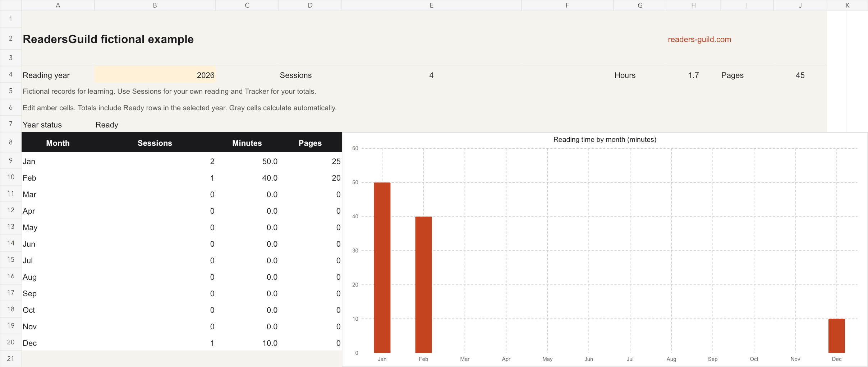Open the readers-guild.com link
The image size is (868, 367).
[699, 40]
